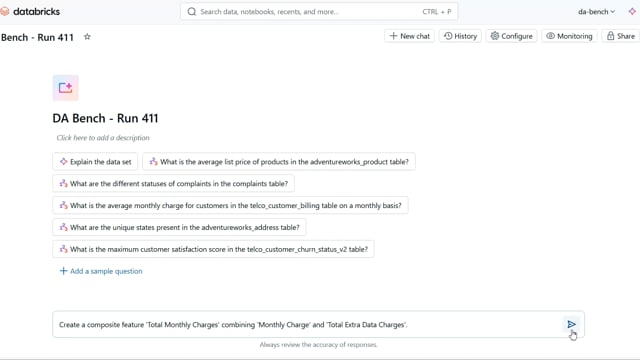Image resolution: width=640 pixels, height=360 pixels.
Task: Click the Share button
Action: tap(621, 36)
